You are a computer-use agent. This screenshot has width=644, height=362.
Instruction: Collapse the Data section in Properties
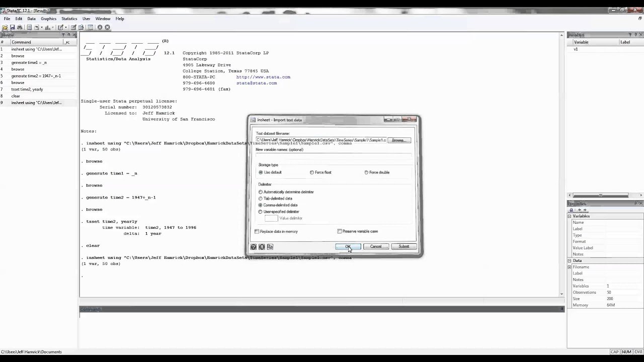coord(570,261)
